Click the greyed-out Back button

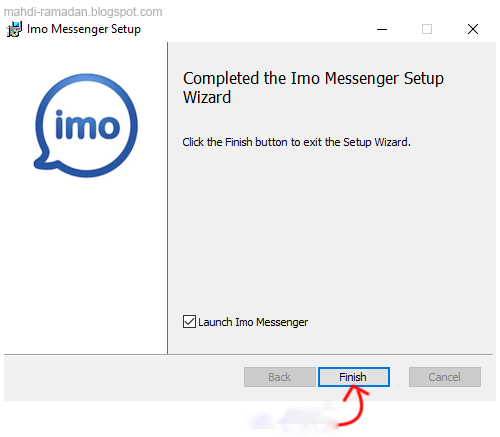(x=280, y=377)
